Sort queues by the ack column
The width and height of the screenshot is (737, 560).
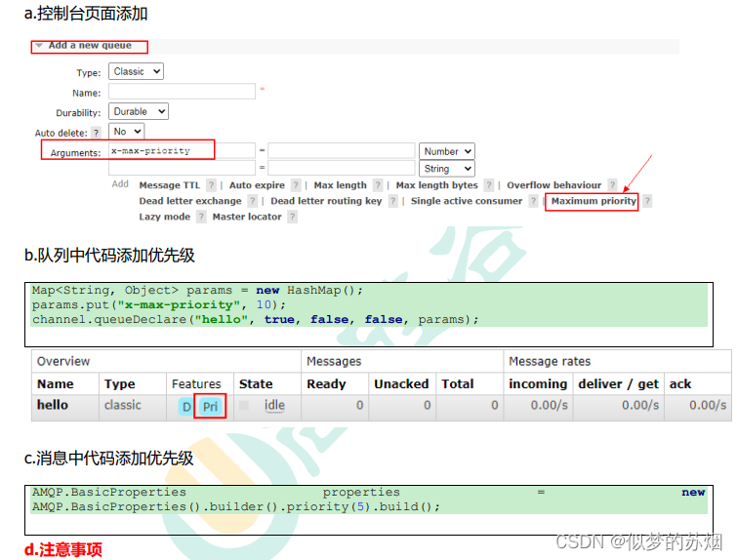680,384
